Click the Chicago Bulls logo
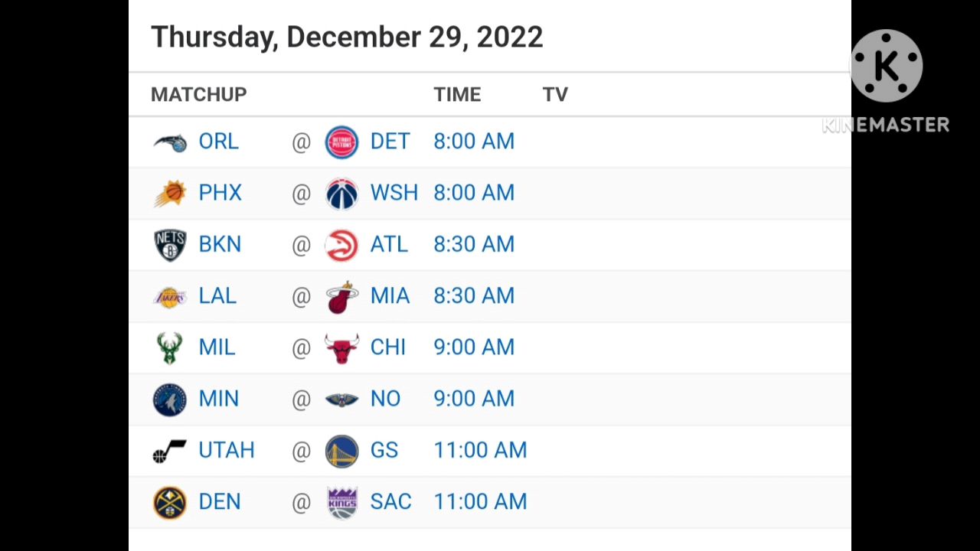 pyautogui.click(x=341, y=348)
